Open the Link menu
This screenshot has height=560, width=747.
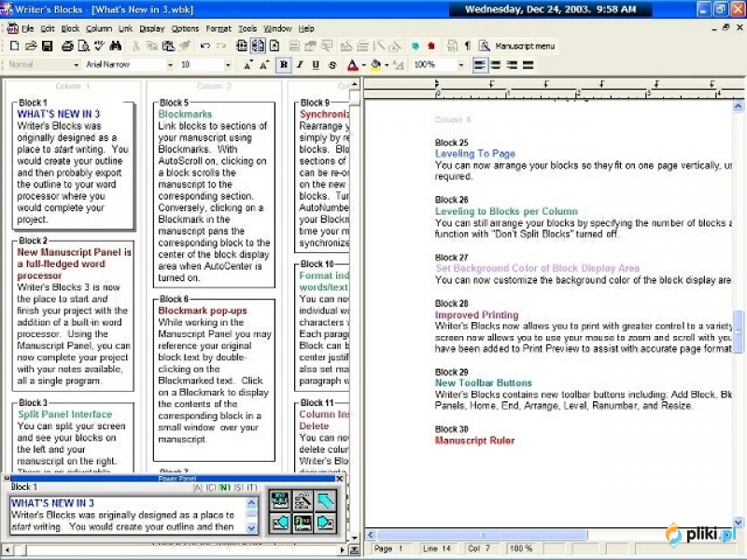(x=125, y=29)
